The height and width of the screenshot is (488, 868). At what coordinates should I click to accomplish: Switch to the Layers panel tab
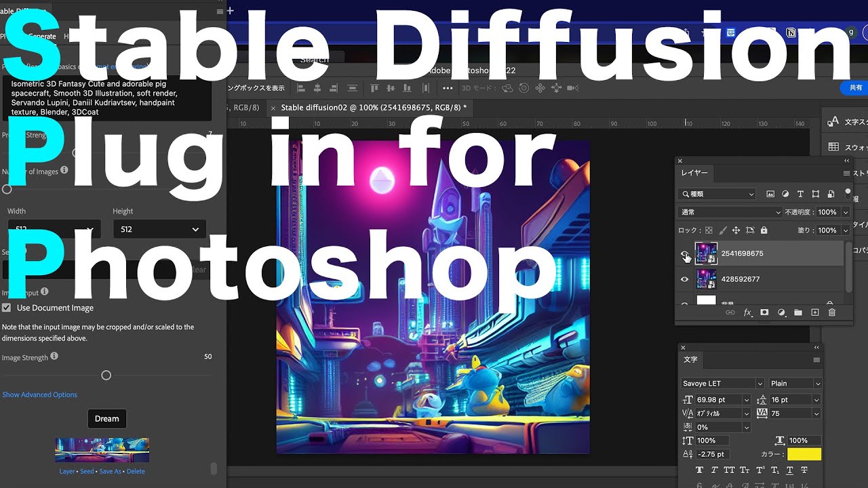(x=694, y=174)
